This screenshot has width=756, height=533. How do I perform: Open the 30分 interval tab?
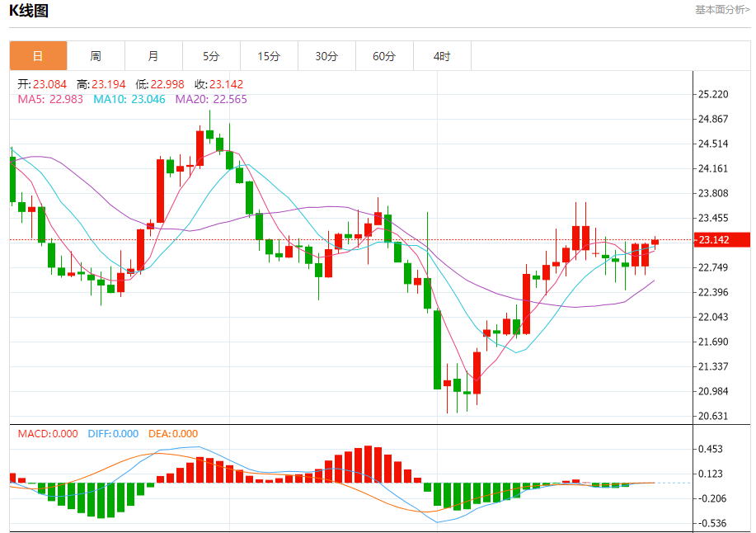(327, 56)
